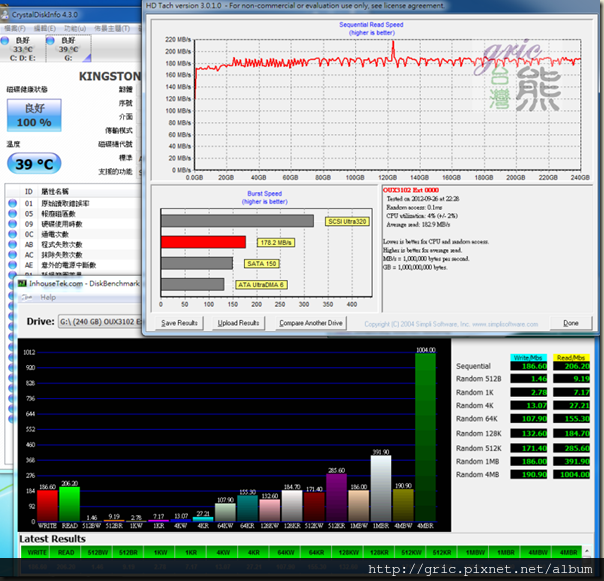Click the 屬性名稱 column header in SMART list
The width and height of the screenshot is (604, 581).
pos(55,191)
